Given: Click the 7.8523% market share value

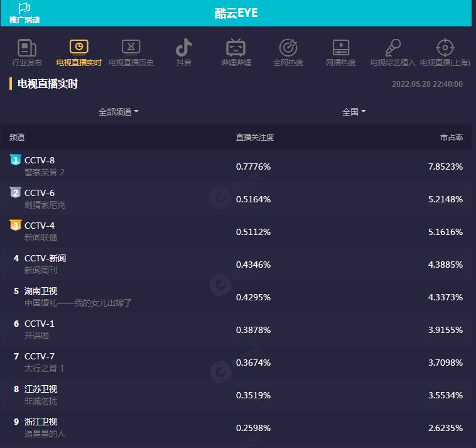Looking at the screenshot, I should 445,167.
